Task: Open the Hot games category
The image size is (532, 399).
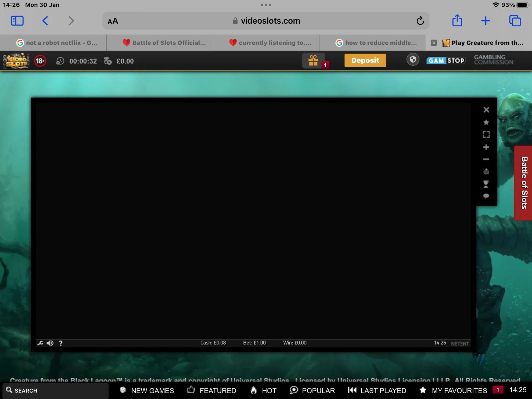Action: [263, 390]
